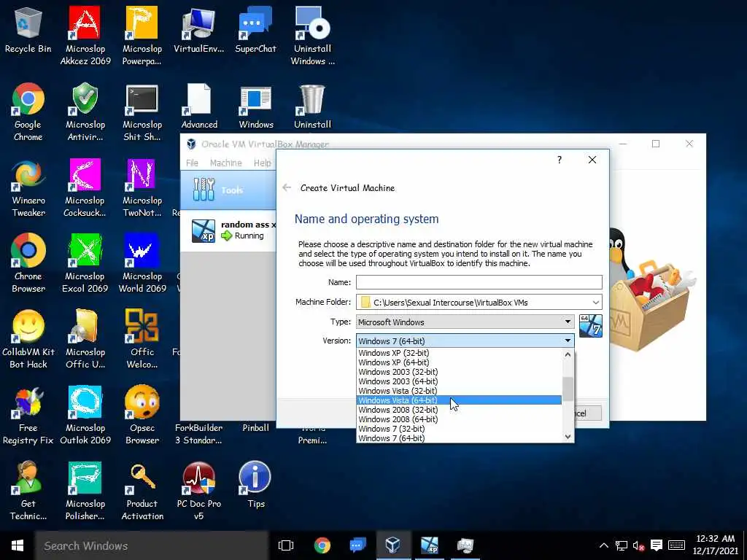Open Free Registry Fix desktop icon
Viewport: 747px width, 560px height.
(28, 414)
